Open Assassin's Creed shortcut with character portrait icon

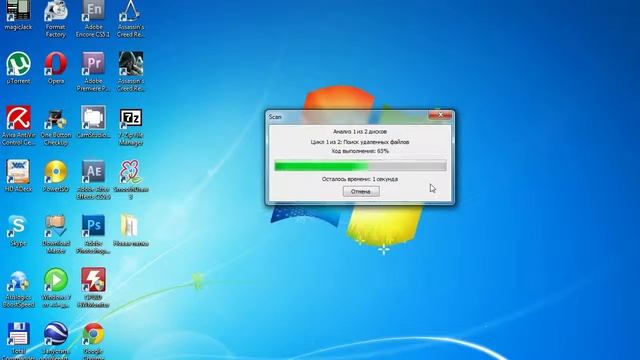pos(131,72)
